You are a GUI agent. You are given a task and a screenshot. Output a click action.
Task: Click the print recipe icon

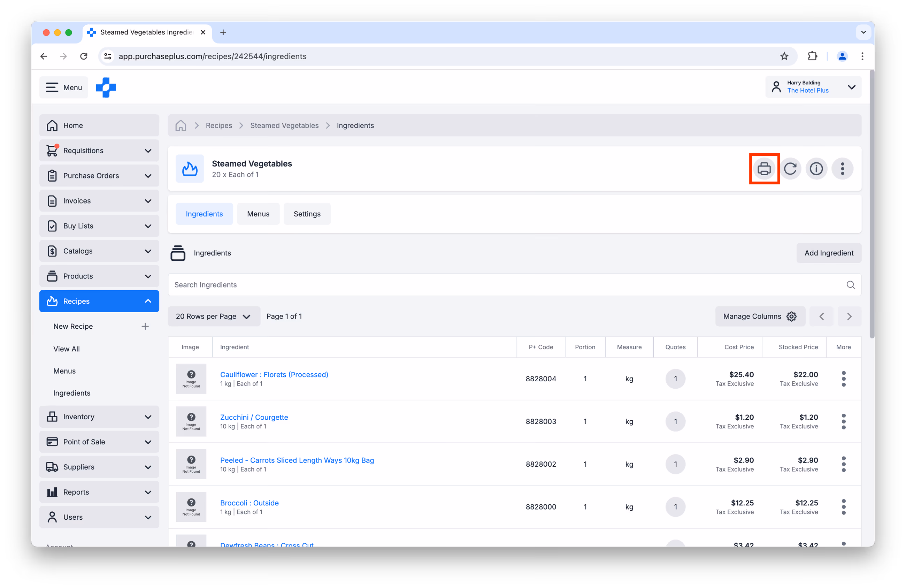pyautogui.click(x=764, y=169)
